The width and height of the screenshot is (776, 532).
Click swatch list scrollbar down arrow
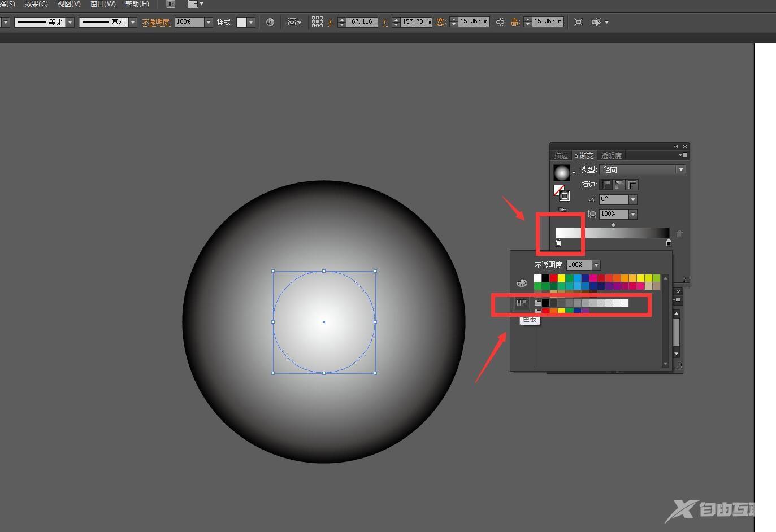665,364
